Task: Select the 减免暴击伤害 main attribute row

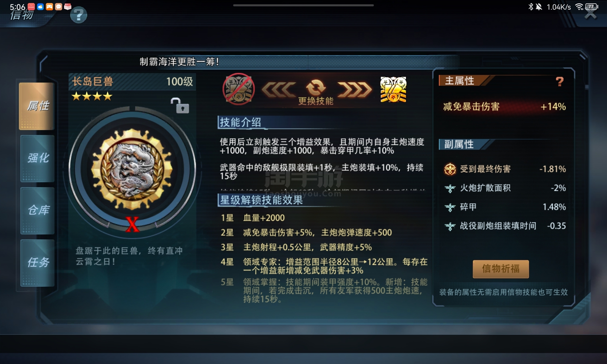Action: [x=504, y=106]
